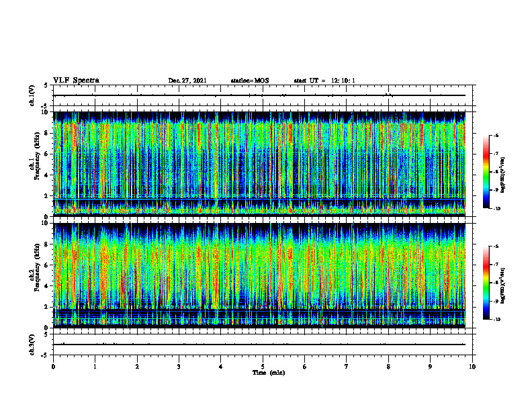This screenshot has height=411, width=532.
Task: Click the ch.1 spectrogram color scale bar
Action: pyautogui.click(x=486, y=172)
